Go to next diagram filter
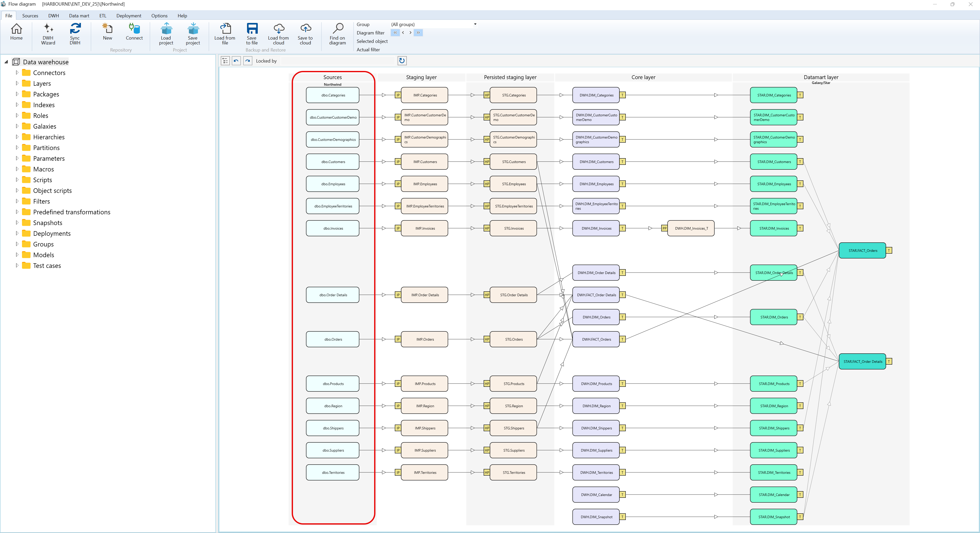 coord(410,33)
